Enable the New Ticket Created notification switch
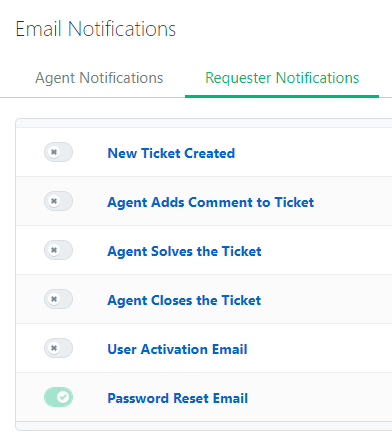 pos(58,152)
